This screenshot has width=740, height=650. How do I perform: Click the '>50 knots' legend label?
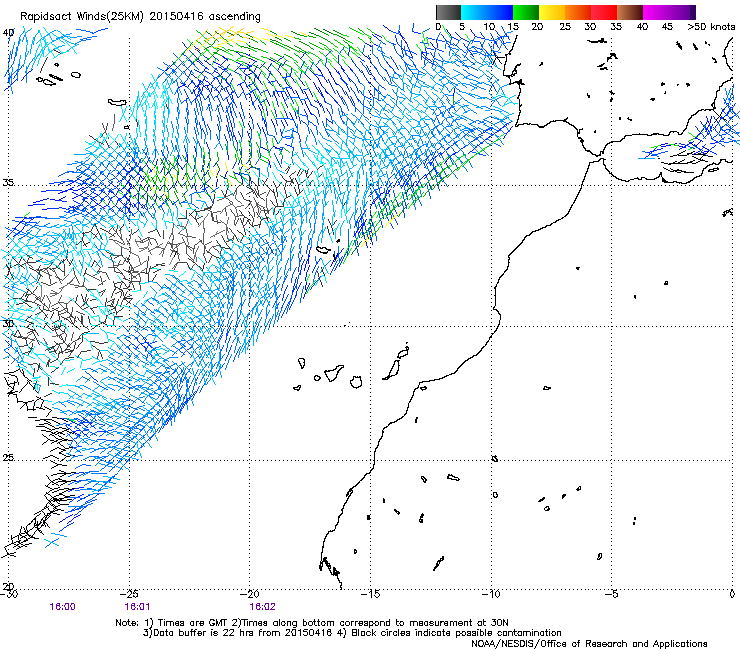[x=711, y=26]
